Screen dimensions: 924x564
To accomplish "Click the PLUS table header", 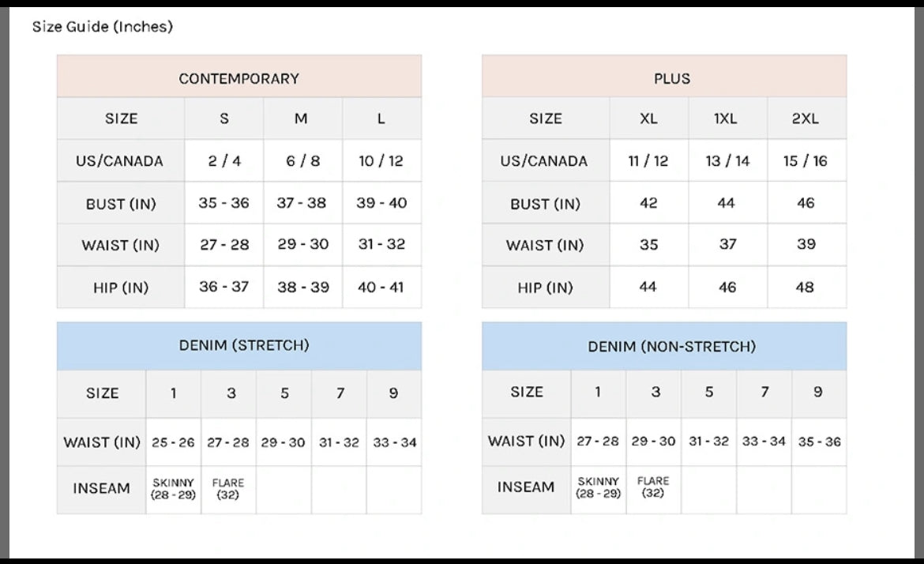I will (x=671, y=78).
